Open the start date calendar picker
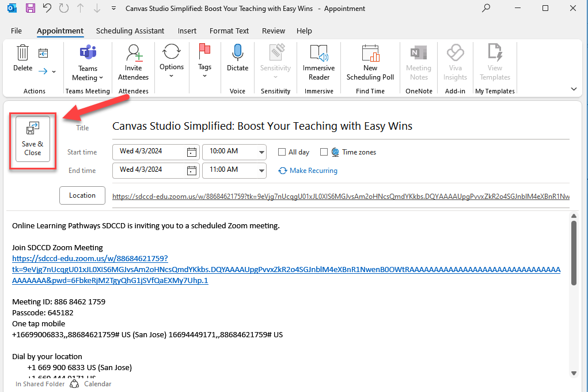The image size is (588, 392). coord(192,152)
